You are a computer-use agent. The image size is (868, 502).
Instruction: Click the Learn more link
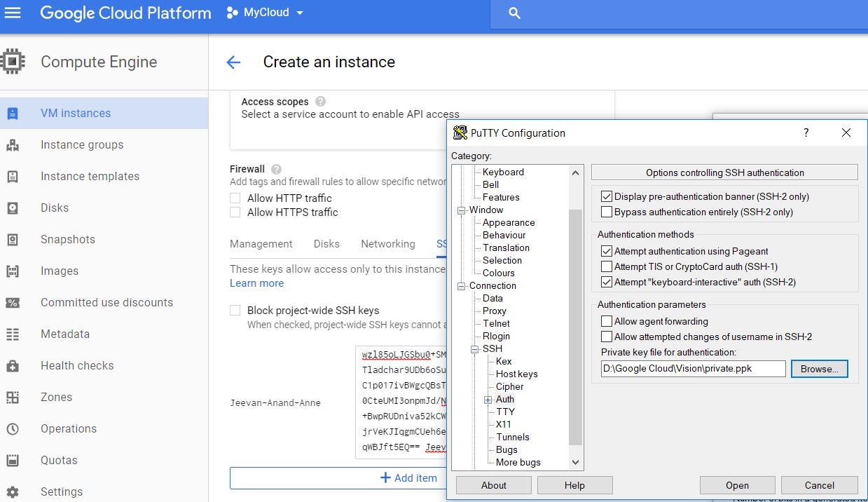257,283
